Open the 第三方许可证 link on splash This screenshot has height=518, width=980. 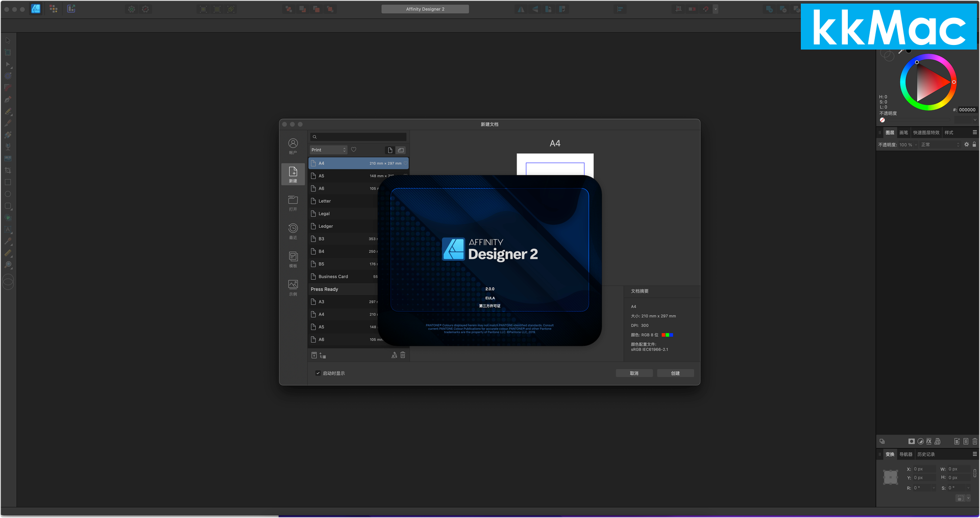coord(489,306)
